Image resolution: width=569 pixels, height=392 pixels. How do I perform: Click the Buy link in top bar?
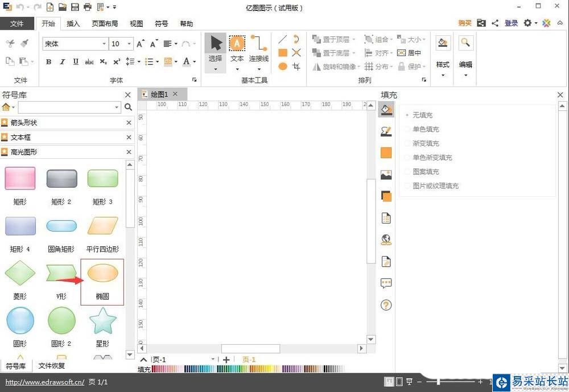point(465,23)
